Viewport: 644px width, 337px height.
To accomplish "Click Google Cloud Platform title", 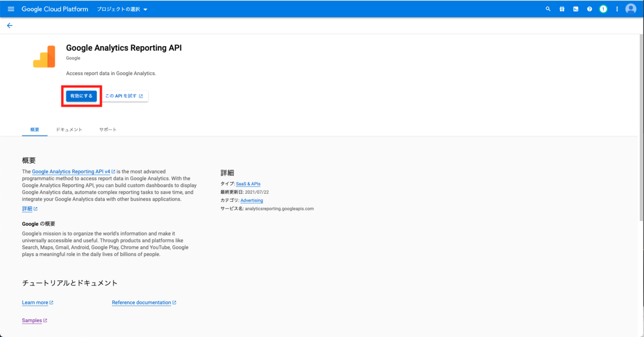I will 56,9.
